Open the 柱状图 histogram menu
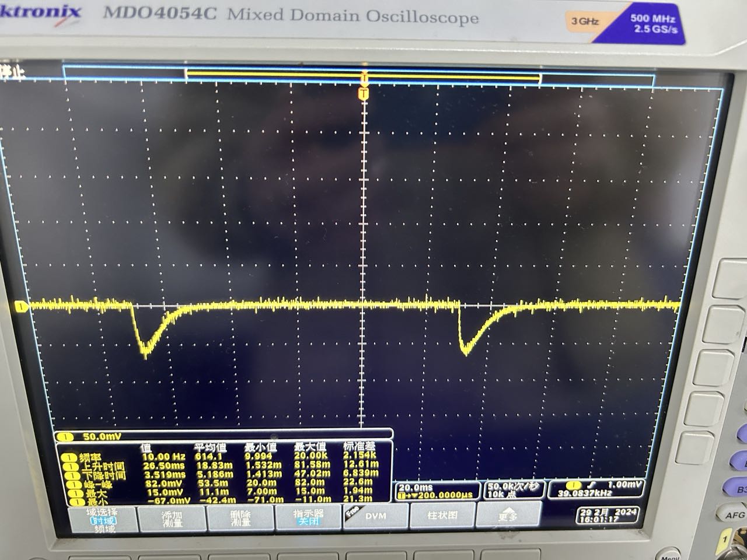Image resolution: width=747 pixels, height=560 pixels. (442, 516)
